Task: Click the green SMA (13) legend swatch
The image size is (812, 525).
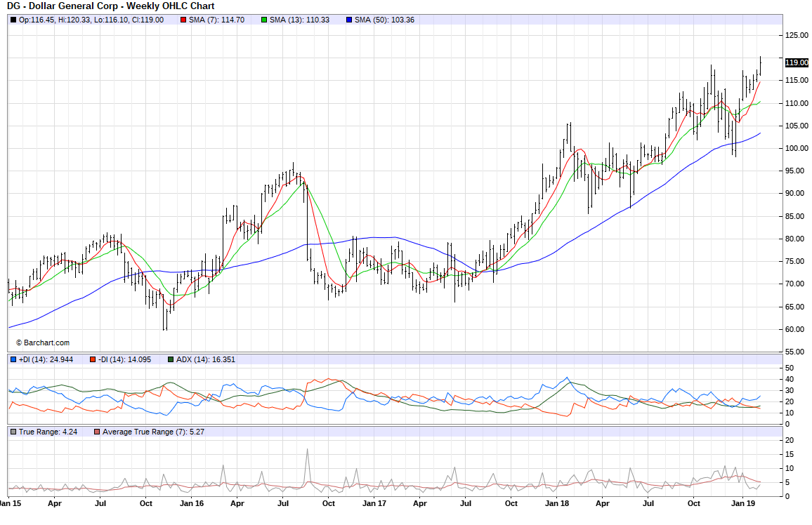Action: pos(264,20)
